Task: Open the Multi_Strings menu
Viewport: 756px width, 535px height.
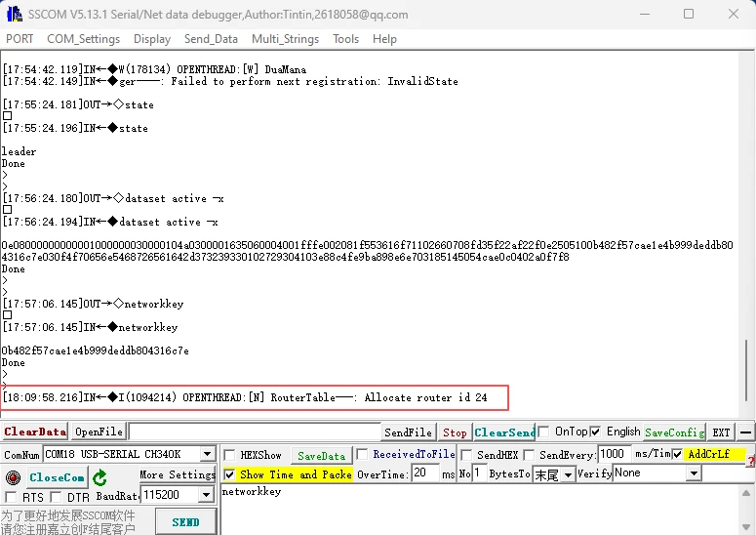Action: click(284, 39)
